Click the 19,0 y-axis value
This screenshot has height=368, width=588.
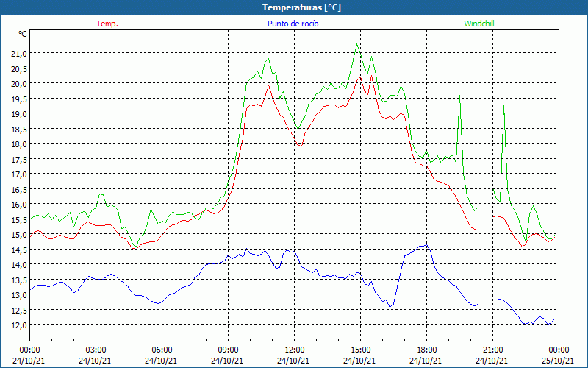pyautogui.click(x=19, y=114)
